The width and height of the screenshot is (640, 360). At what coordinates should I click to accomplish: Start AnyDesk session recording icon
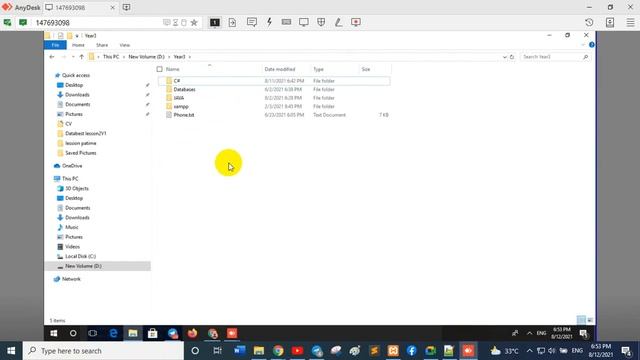click(356, 22)
